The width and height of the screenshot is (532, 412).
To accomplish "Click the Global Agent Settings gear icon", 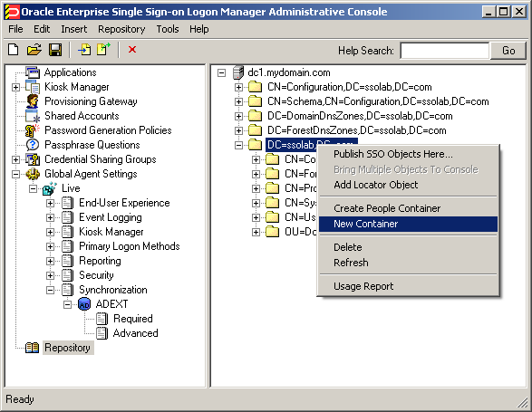I will click(x=33, y=174).
